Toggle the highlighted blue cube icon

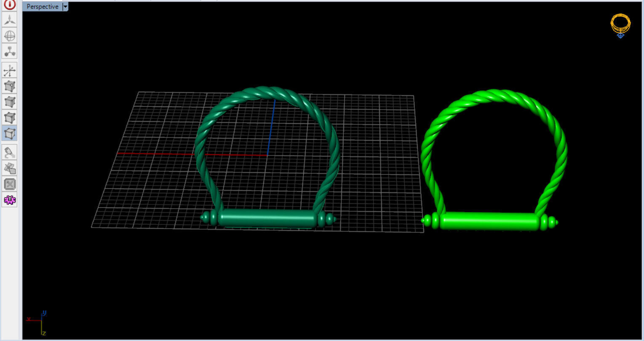click(x=9, y=134)
